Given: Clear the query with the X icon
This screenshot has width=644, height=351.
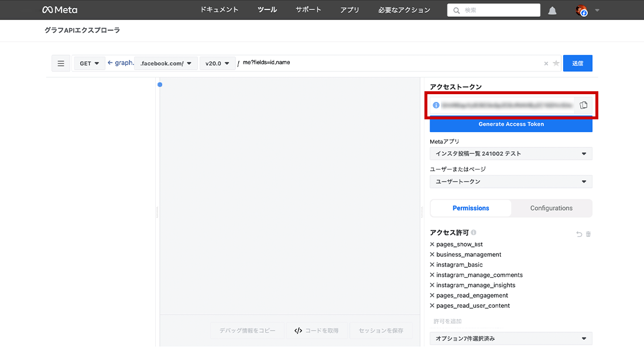Looking at the screenshot, I should tap(546, 63).
